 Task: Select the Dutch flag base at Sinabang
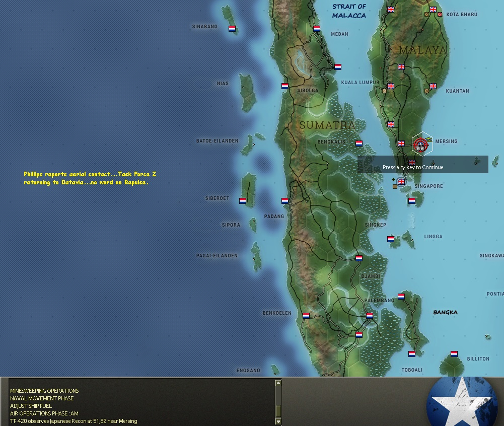click(x=232, y=29)
